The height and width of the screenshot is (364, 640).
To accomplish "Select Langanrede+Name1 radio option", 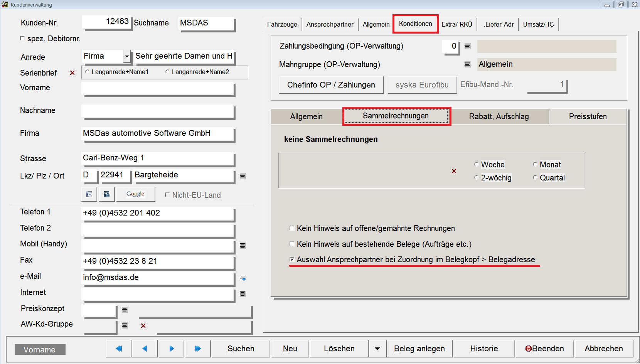I will [x=88, y=72].
